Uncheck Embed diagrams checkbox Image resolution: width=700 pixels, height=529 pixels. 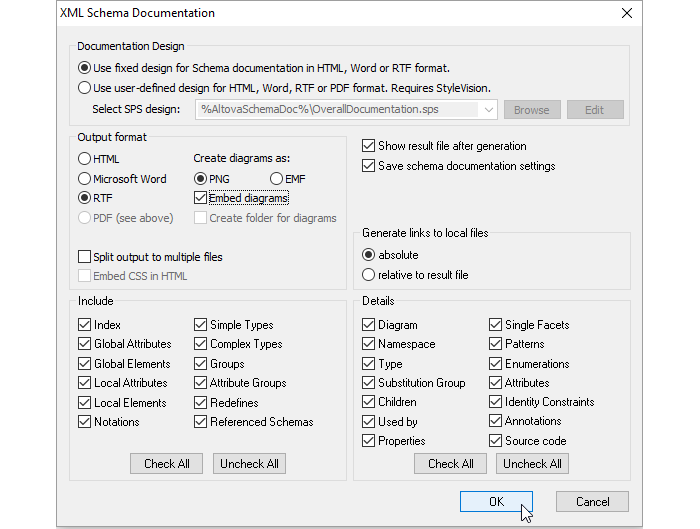(x=201, y=198)
